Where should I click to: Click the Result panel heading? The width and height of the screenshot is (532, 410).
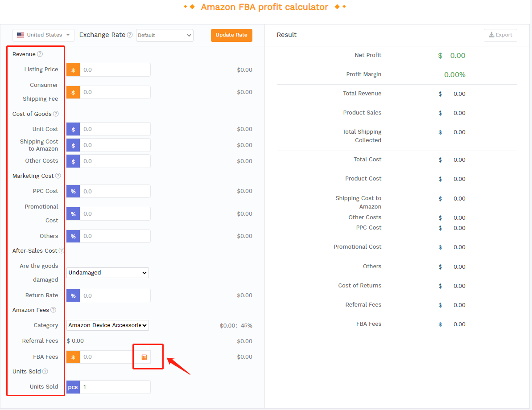click(x=286, y=35)
